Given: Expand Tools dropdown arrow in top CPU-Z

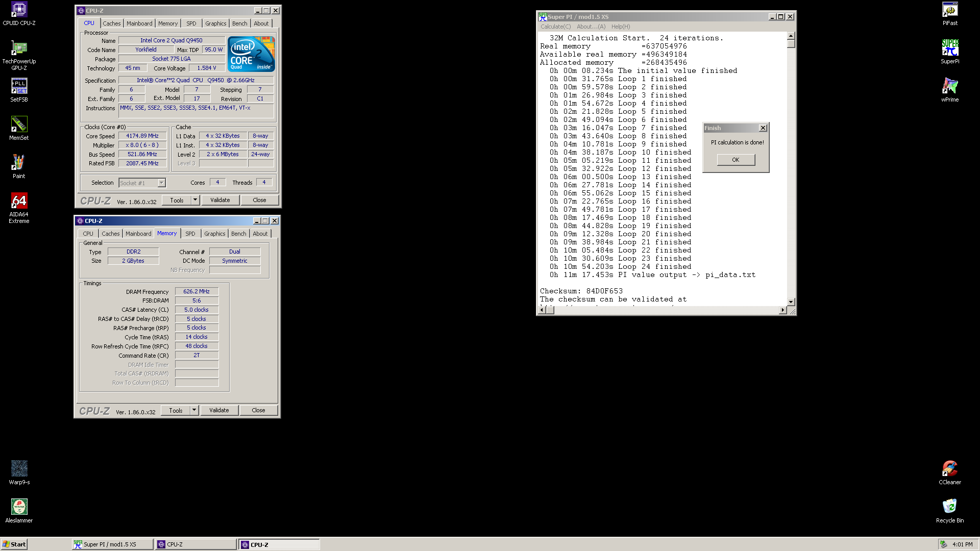Looking at the screenshot, I should click(195, 200).
